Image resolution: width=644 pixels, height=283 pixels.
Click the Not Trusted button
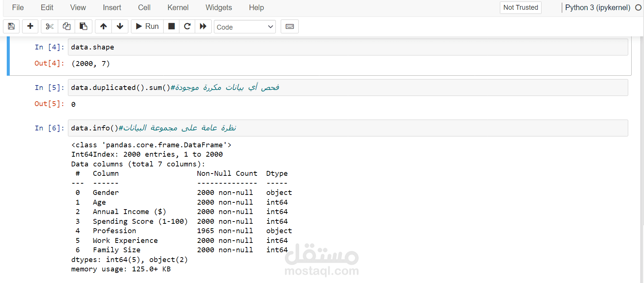pos(521,7)
